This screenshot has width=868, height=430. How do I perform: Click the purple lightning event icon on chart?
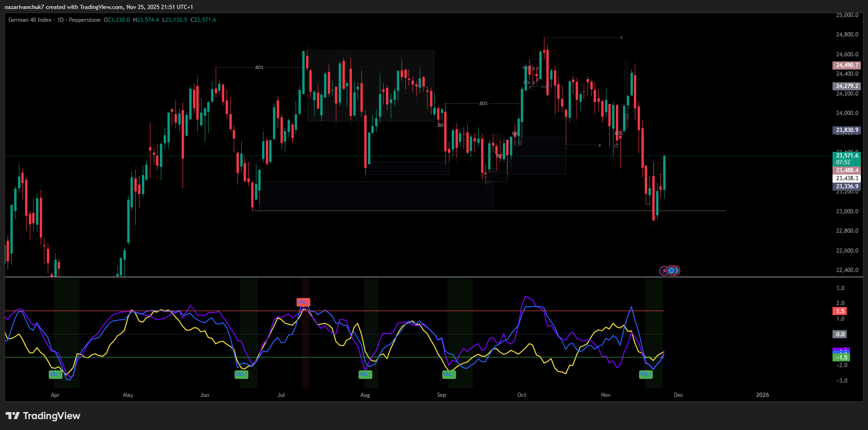(663, 271)
